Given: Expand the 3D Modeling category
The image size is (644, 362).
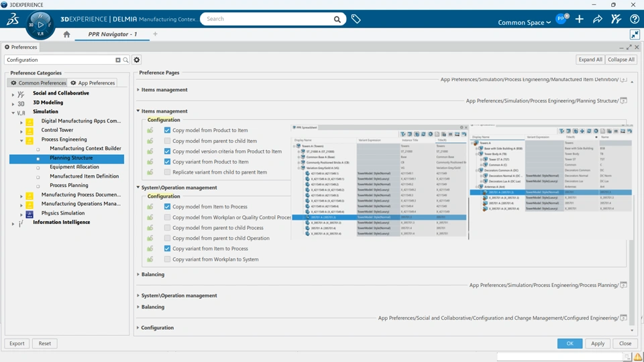Looking at the screenshot, I should [x=13, y=104].
